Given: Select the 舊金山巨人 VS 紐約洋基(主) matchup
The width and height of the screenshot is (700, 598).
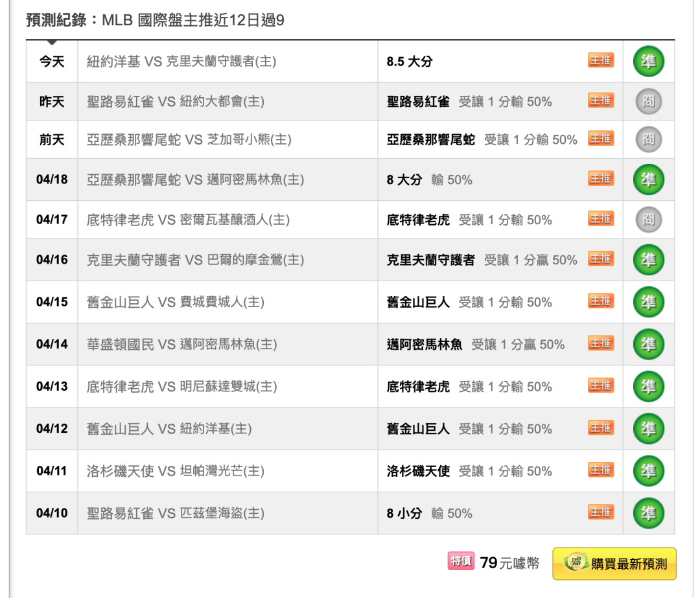Looking at the screenshot, I should click(169, 428).
